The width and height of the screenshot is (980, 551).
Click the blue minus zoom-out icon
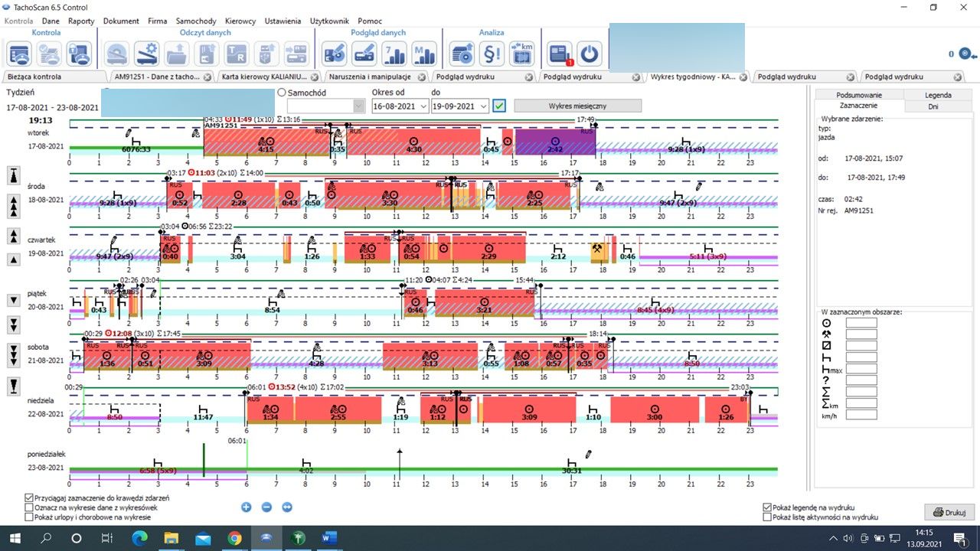[266, 507]
